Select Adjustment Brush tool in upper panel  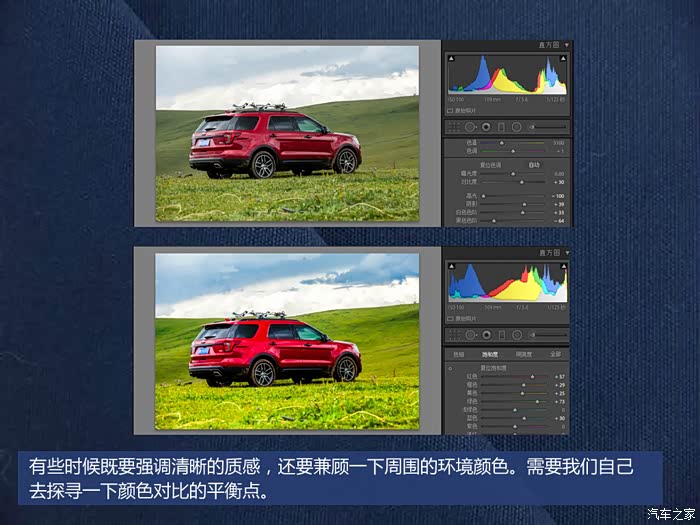coord(547,127)
